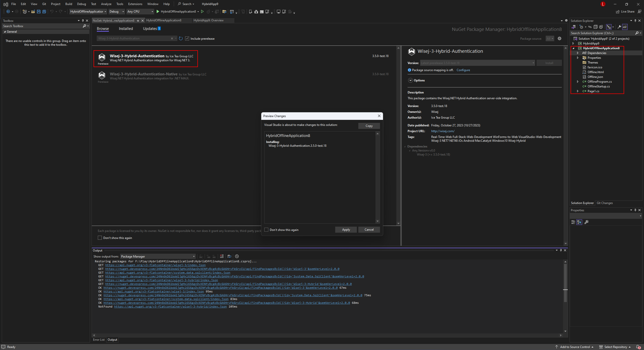
Task: Click Show All Files icon in Solution Explorer
Action: [601, 27]
